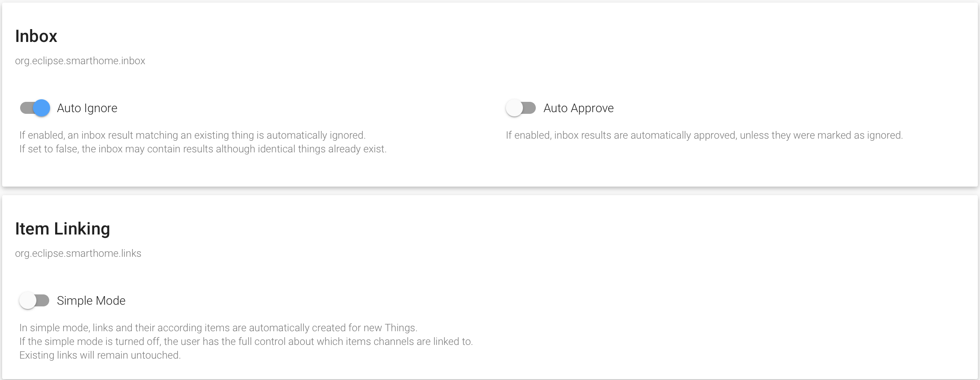Click the Auto Ignore label text

point(87,108)
